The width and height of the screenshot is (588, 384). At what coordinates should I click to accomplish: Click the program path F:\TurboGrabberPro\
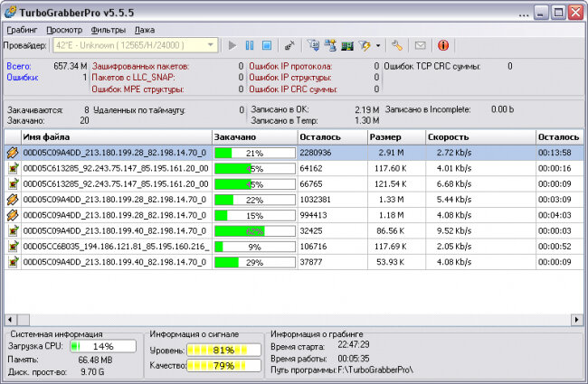(x=375, y=370)
